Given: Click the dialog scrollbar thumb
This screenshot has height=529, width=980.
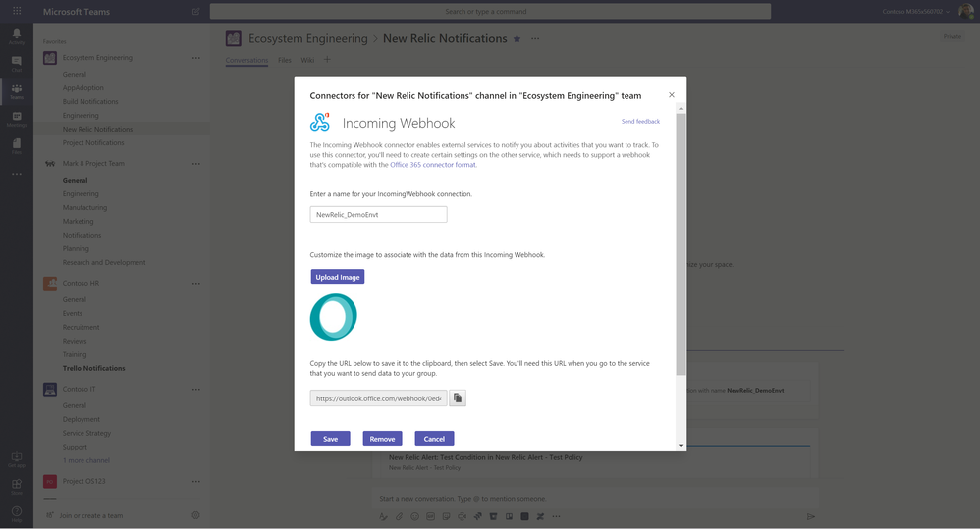Looking at the screenshot, I should (x=681, y=244).
